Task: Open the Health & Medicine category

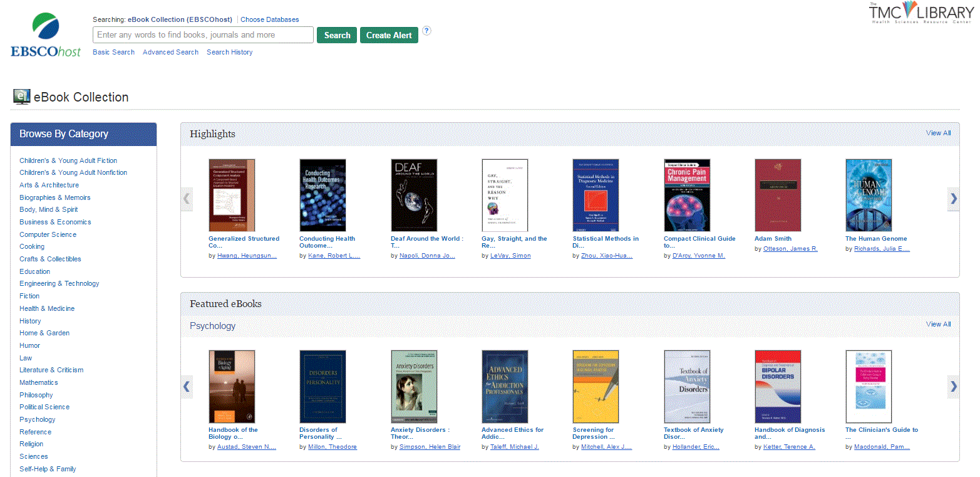Action: point(47,308)
